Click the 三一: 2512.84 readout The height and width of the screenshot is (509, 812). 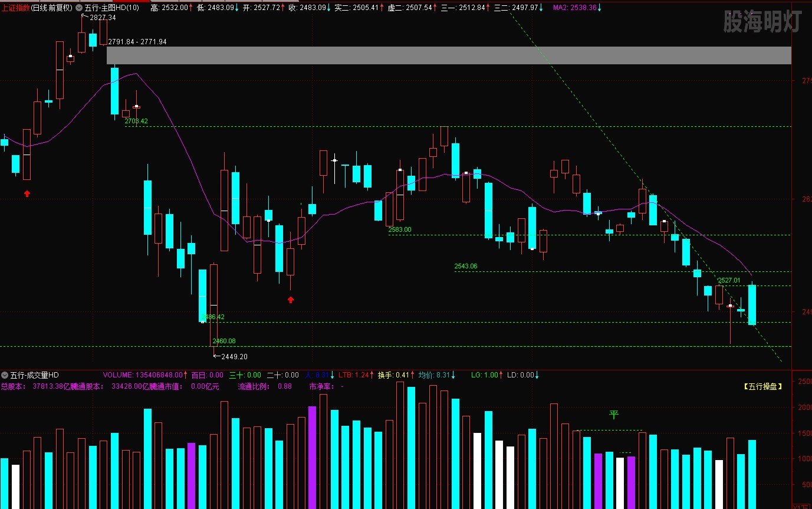coord(465,8)
